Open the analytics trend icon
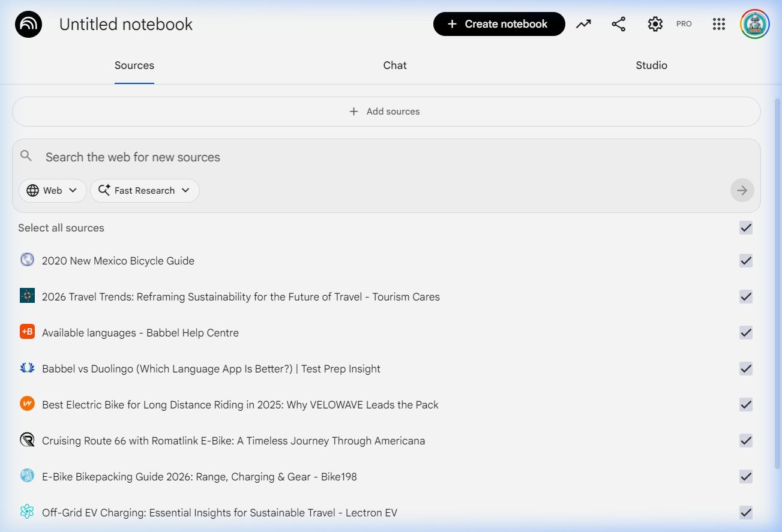The image size is (782, 532). tap(583, 24)
